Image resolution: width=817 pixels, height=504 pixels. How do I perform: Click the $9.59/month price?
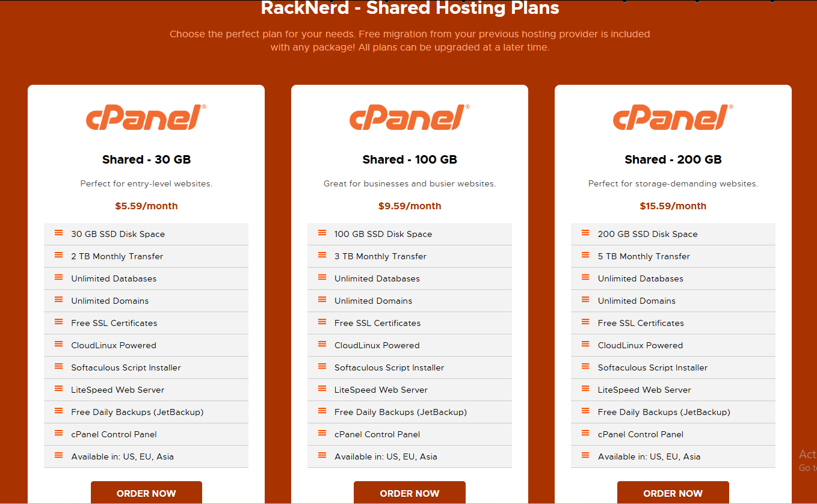[x=410, y=206]
